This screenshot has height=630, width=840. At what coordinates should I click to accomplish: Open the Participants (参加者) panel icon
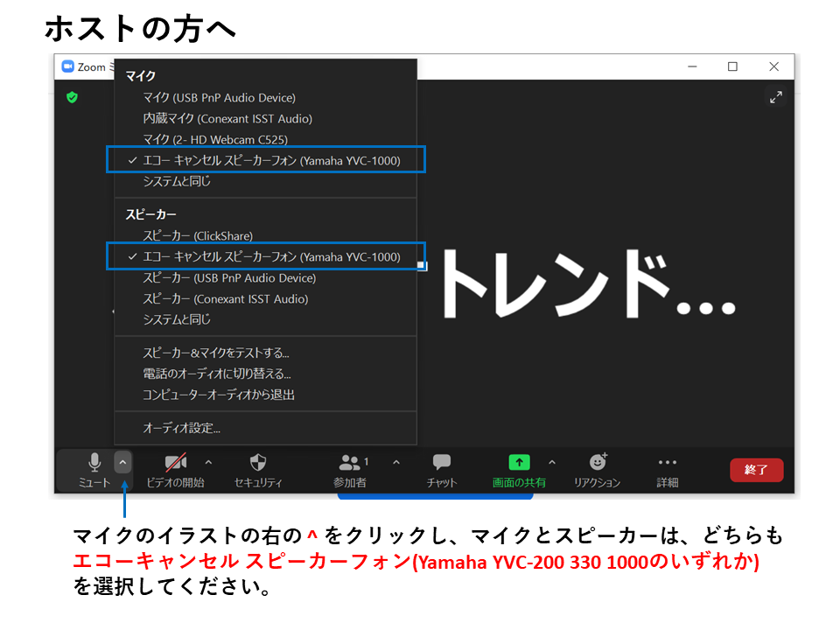350,462
